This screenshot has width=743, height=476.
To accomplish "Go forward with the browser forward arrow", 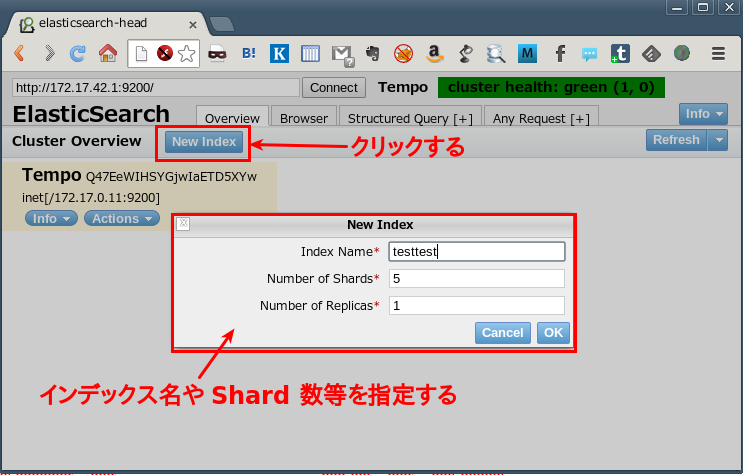I will coord(49,53).
